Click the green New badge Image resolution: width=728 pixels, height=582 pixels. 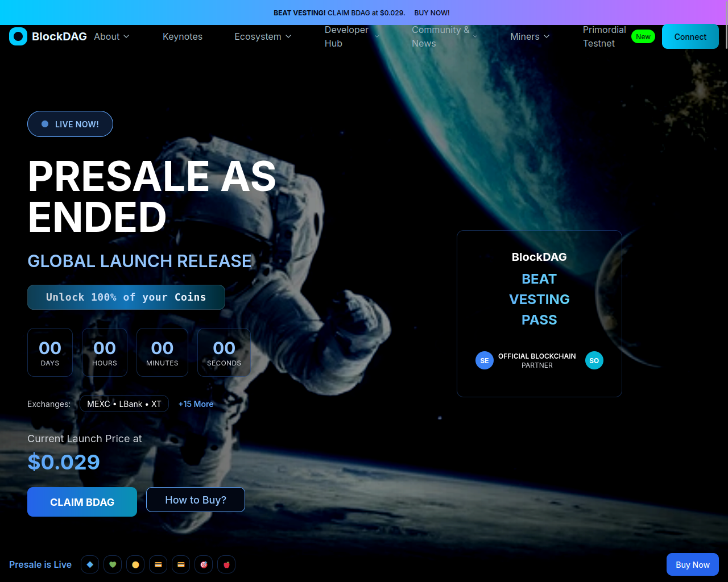point(643,36)
